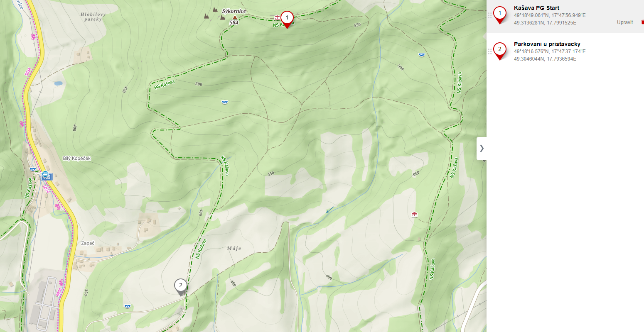Collapse the sidebar with the chevron arrow
644x332 pixels.
click(x=482, y=148)
